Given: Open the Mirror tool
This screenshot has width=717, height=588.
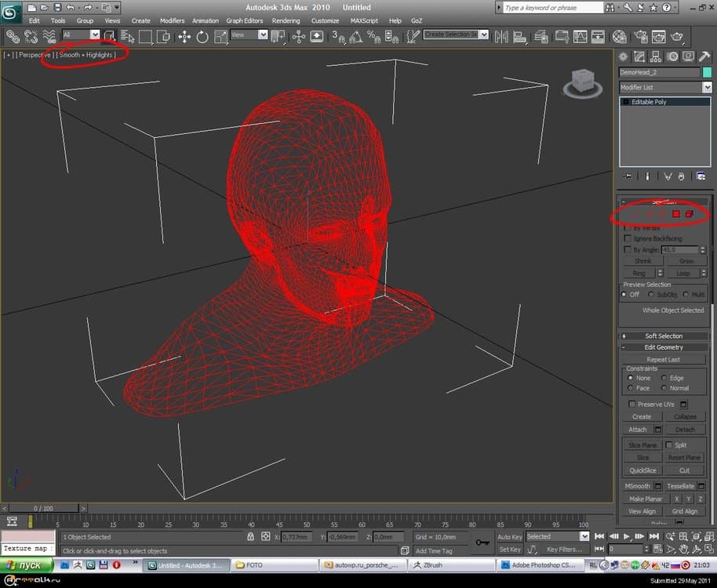Looking at the screenshot, I should [x=501, y=36].
